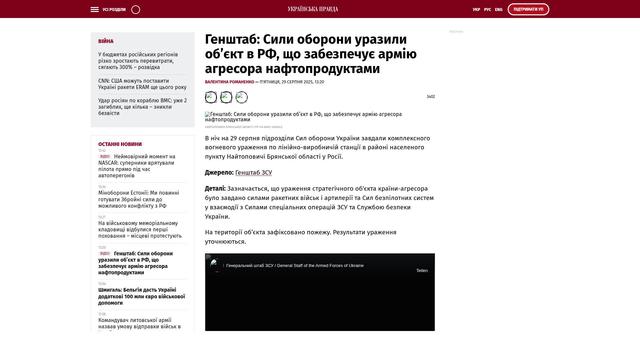
Task: Click General Staff avatar in embedded post
Action: [x=215, y=266]
